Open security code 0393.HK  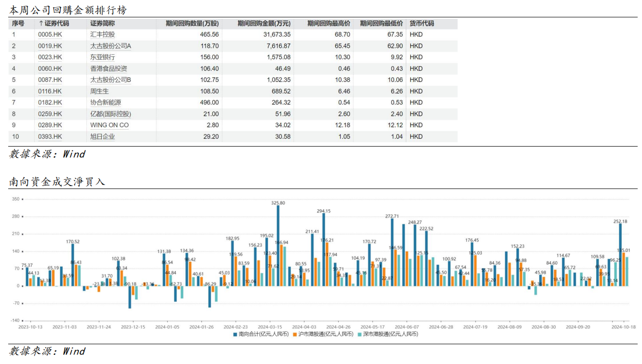coord(50,136)
